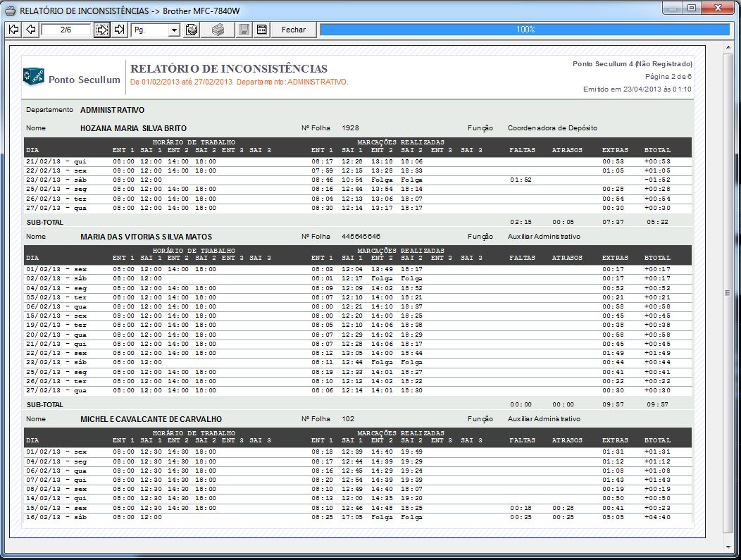Maximize the report window

pos(692,8)
